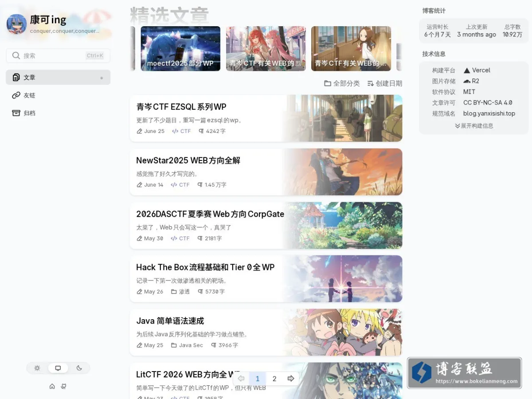Click the 友链 chain link icon
Viewport: 532px width, 399px height.
point(16,95)
